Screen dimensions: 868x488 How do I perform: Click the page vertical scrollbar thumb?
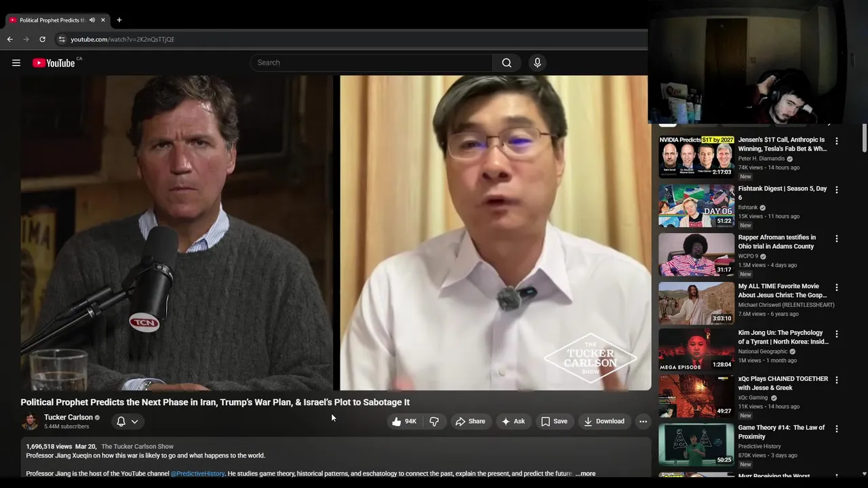click(x=865, y=138)
